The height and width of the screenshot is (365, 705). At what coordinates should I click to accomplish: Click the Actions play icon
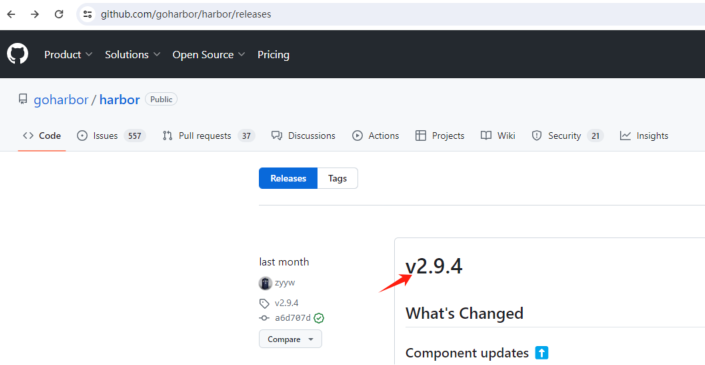click(357, 136)
